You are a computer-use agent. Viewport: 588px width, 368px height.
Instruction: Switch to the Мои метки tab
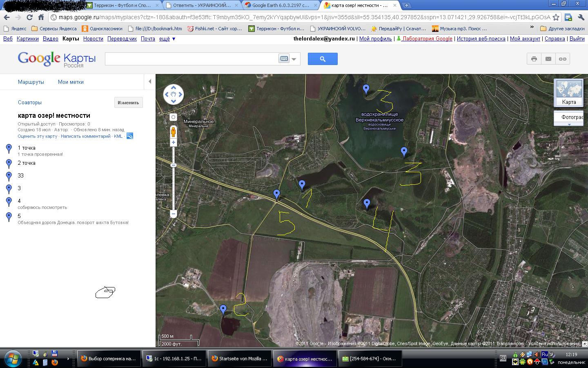tap(71, 82)
